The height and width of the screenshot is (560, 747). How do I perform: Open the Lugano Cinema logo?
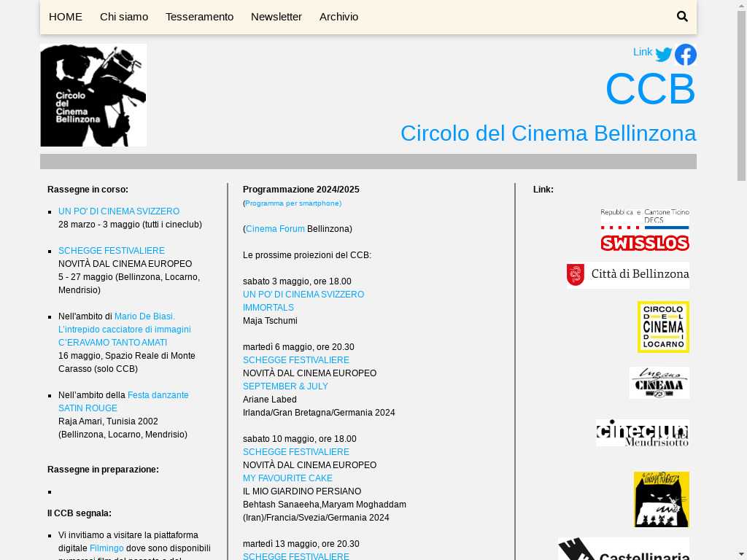click(x=659, y=382)
